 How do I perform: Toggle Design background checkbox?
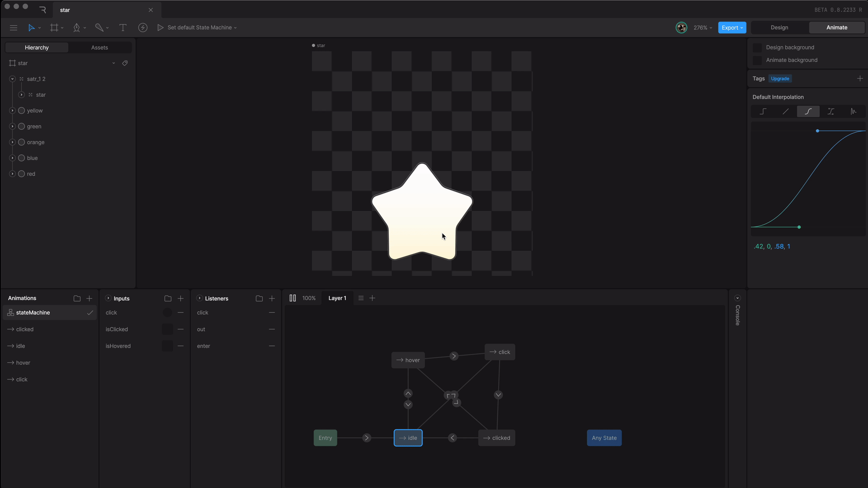click(757, 47)
